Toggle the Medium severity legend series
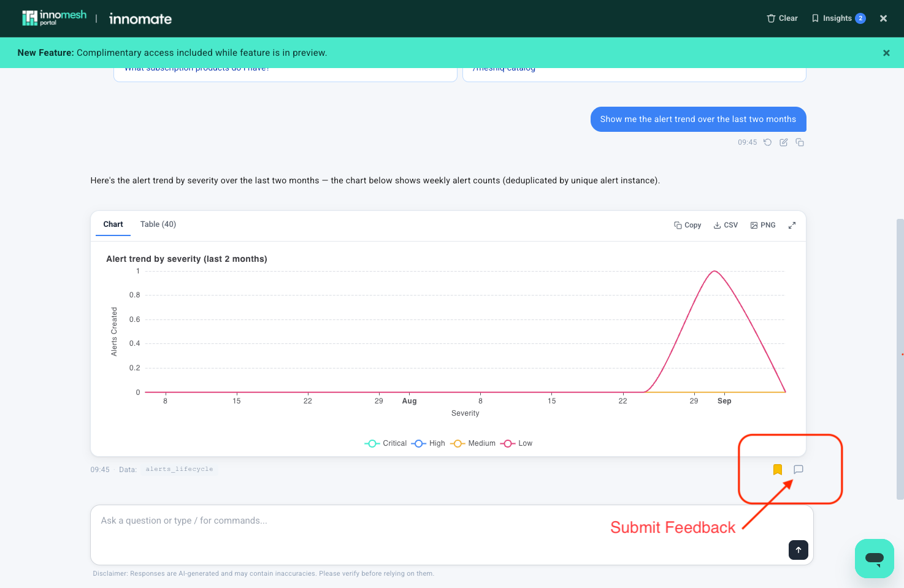 coord(473,443)
